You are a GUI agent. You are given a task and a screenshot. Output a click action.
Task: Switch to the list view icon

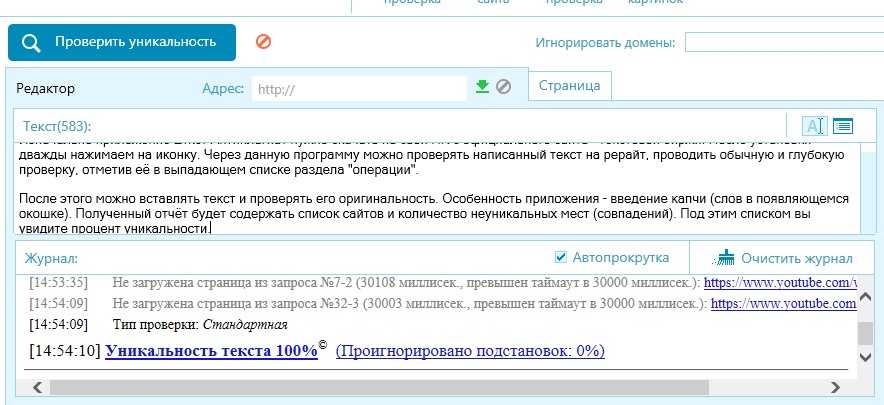click(x=843, y=125)
